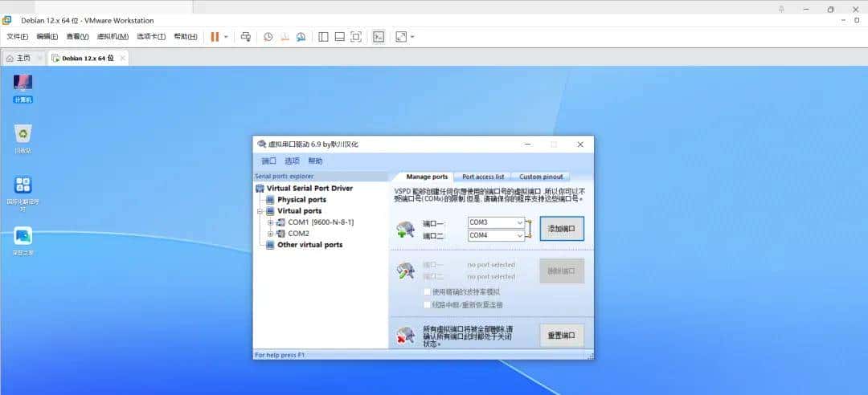Viewport: 868px width, 395px height.
Task: Switch to the Custom pinout tab
Action: (541, 177)
